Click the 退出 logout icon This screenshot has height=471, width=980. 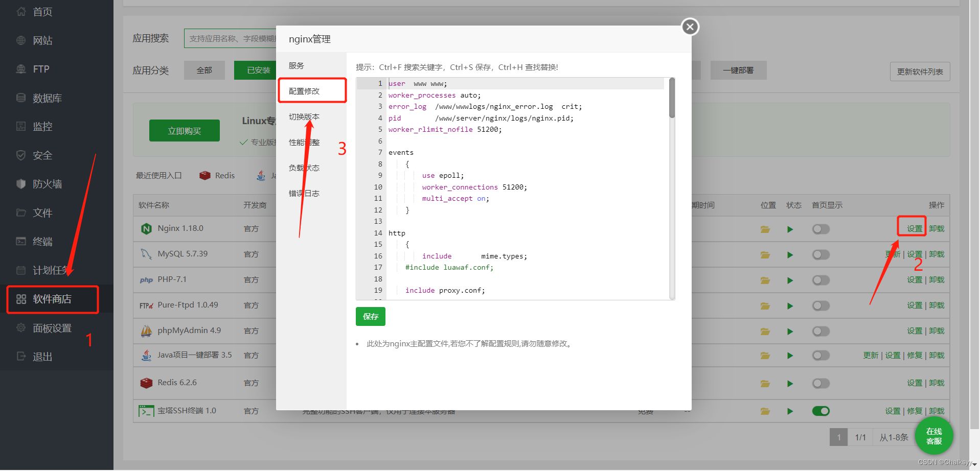click(x=21, y=357)
